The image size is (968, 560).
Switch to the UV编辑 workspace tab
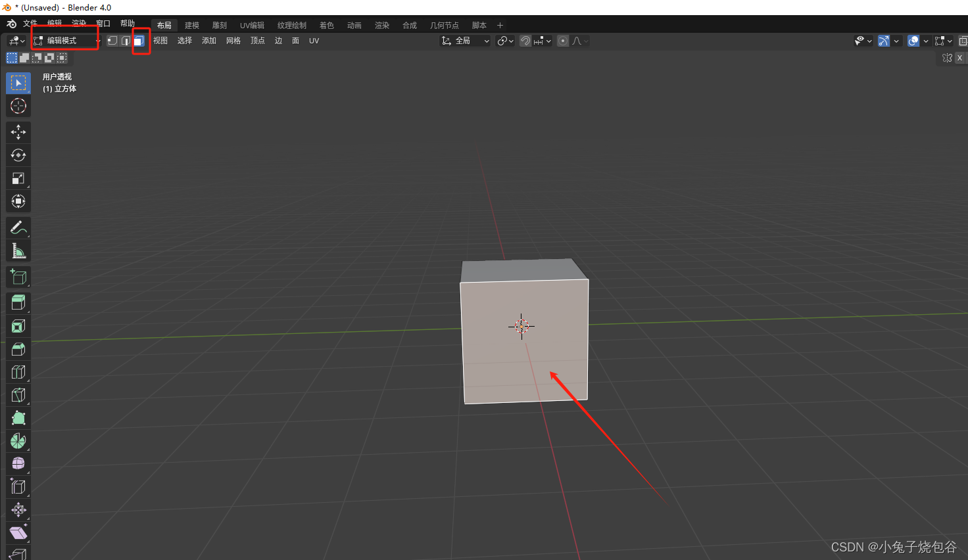coord(252,26)
